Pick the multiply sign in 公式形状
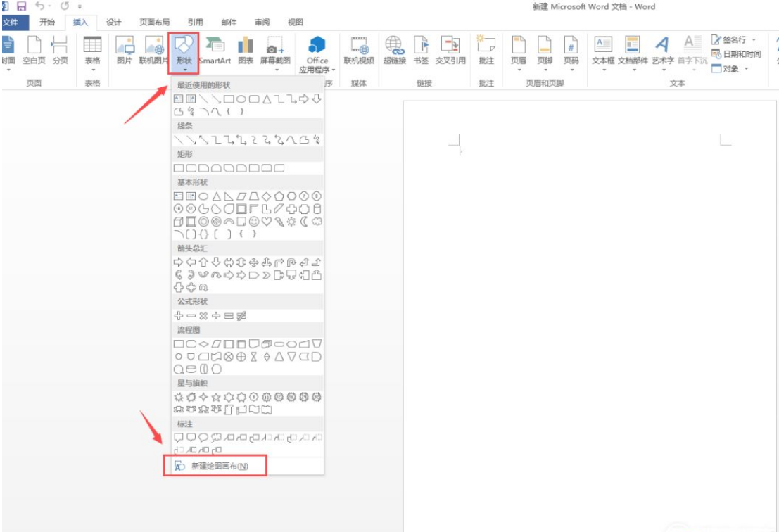779x532 pixels. tap(203, 315)
